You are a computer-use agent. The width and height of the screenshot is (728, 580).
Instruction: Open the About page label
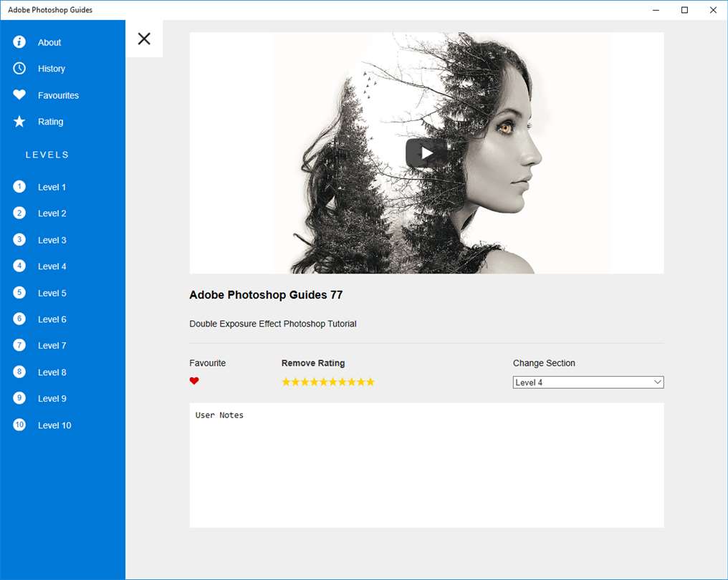(x=49, y=42)
